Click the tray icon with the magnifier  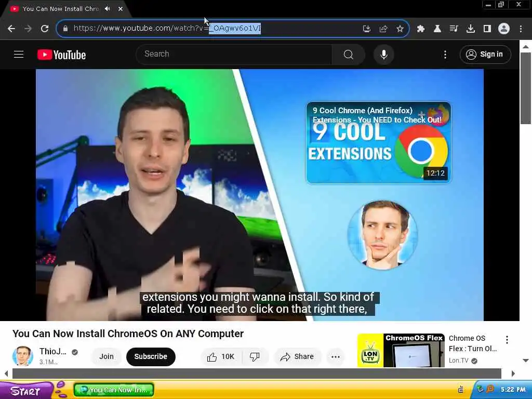click(x=490, y=390)
